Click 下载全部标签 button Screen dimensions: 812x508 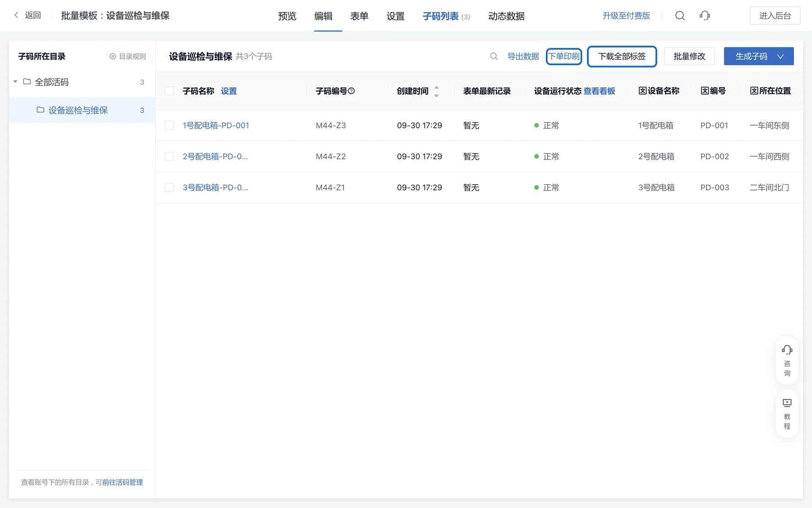coord(622,56)
